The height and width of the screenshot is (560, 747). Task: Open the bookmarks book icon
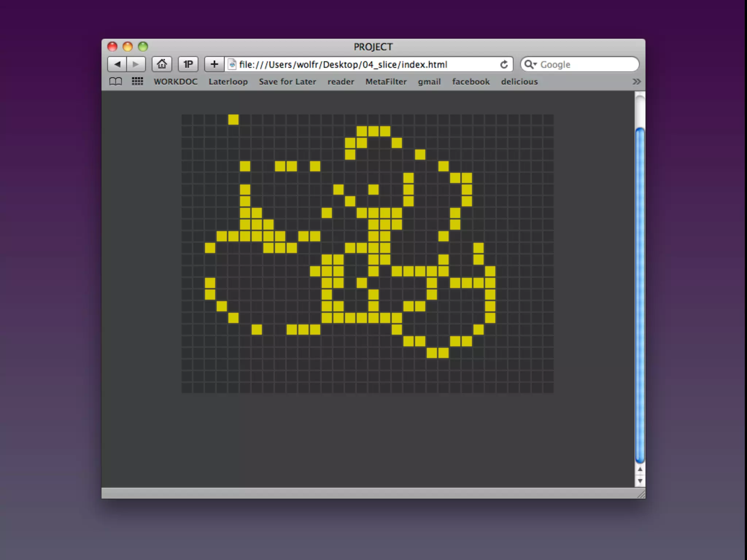coord(116,81)
